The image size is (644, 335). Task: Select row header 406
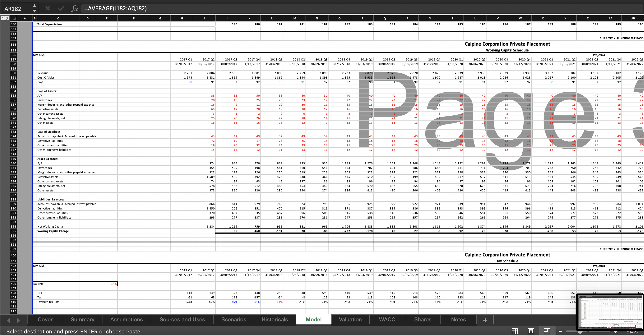[x=14, y=284]
